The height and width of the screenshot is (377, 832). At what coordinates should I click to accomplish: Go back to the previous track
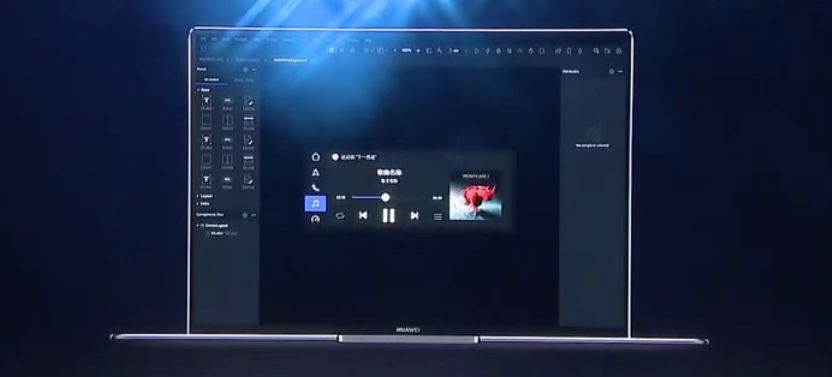coord(363,215)
